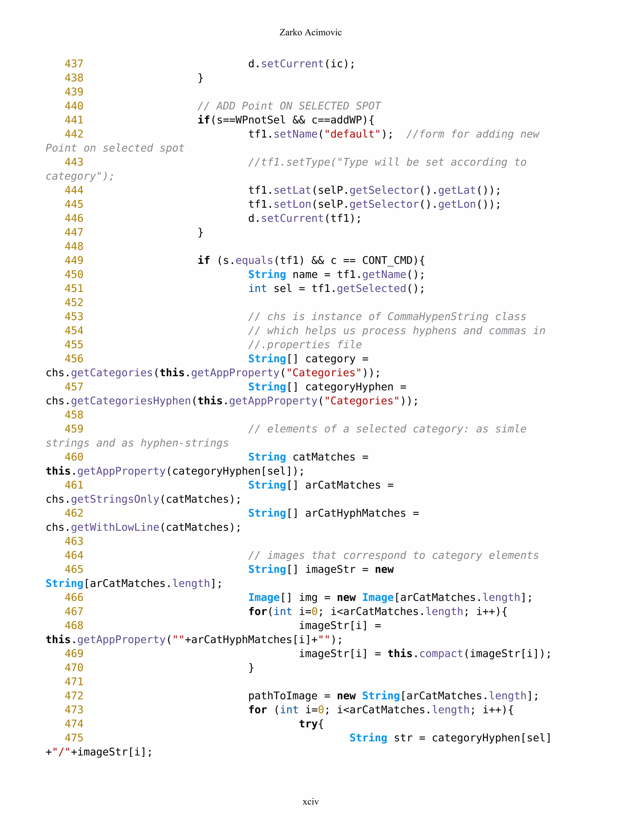This screenshot has height=833, width=644.
Task: Click line number 458
Action: (x=74, y=415)
